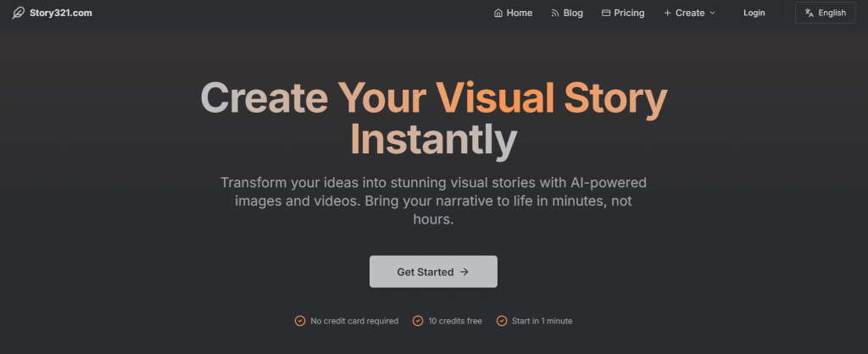Click the RSS feed icon beside Blog

(555, 13)
